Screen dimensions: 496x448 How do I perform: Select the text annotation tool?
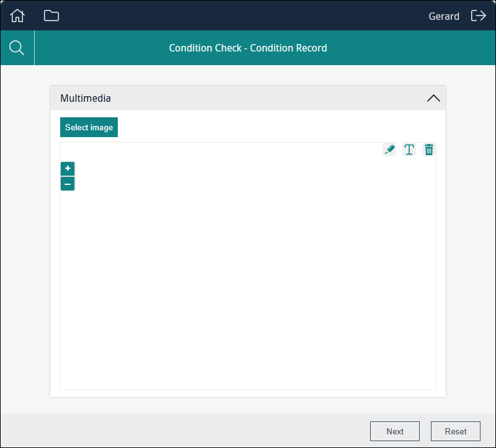(x=409, y=150)
